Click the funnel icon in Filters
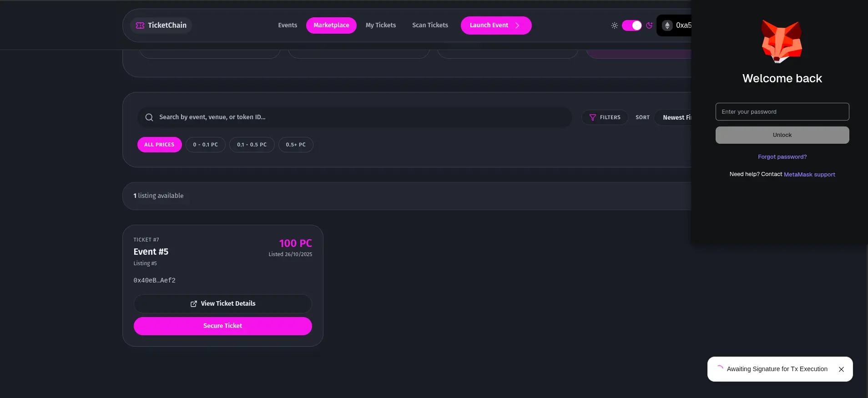 [593, 117]
